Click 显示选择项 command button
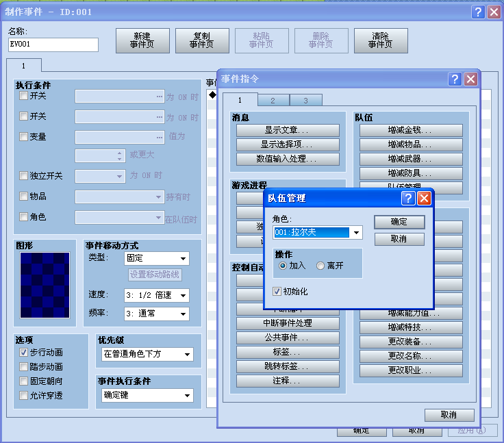The width and height of the screenshot is (504, 443). coord(288,144)
